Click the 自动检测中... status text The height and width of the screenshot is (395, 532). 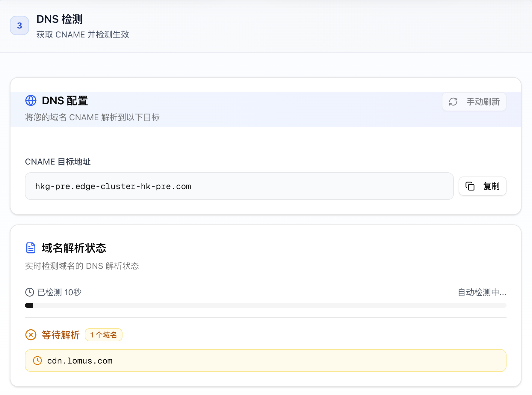click(482, 292)
